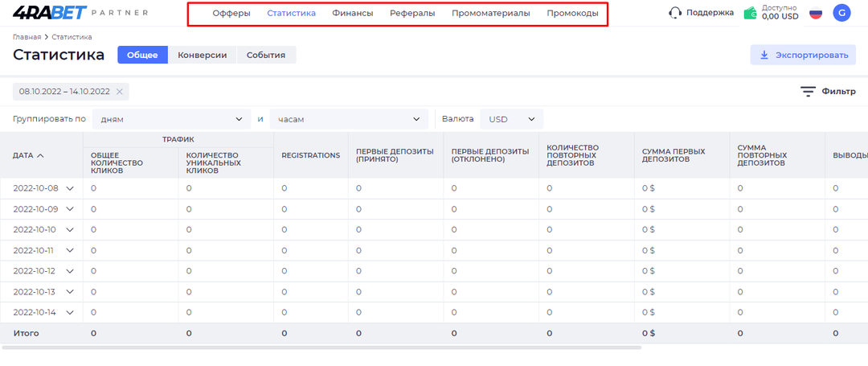Click the 4RABET Partner logo
868x366 pixels.
click(x=81, y=12)
